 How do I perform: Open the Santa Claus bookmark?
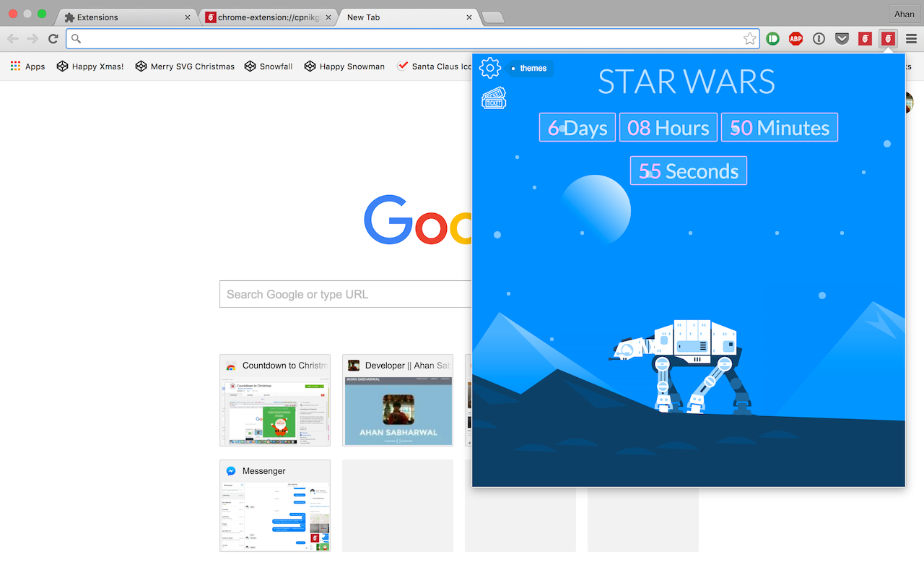point(435,66)
